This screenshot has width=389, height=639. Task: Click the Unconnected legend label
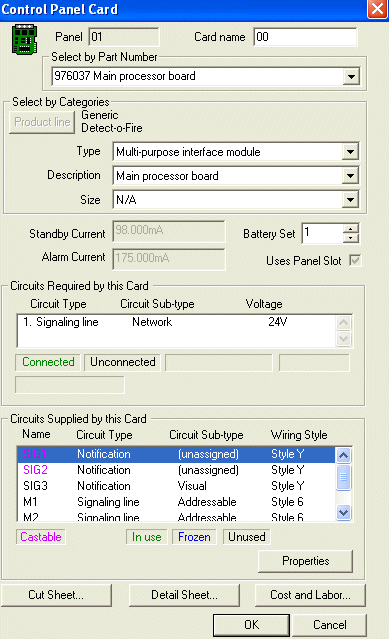click(123, 362)
